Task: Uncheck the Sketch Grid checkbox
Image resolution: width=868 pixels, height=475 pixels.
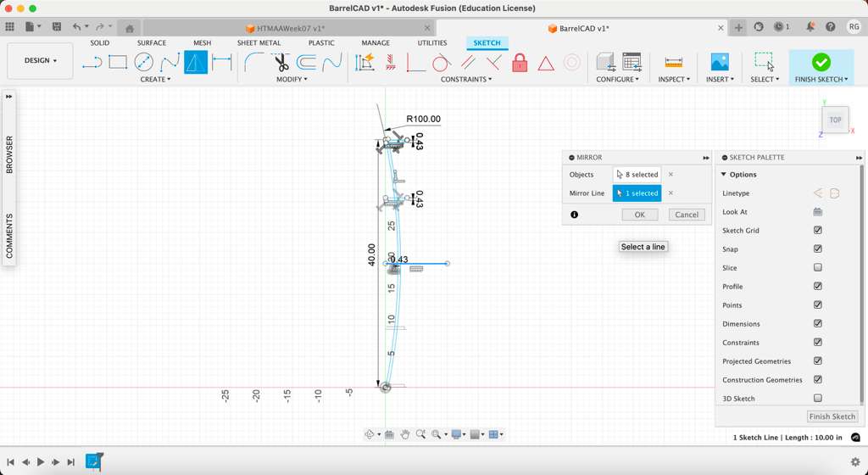Action: (x=818, y=231)
